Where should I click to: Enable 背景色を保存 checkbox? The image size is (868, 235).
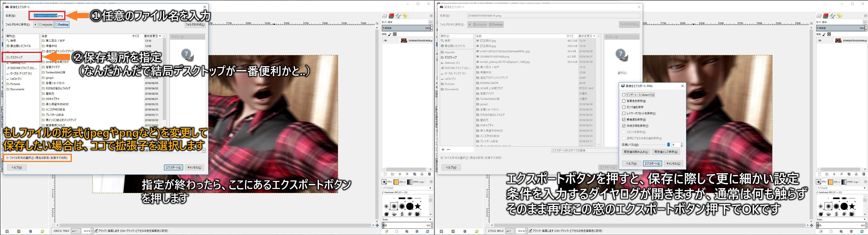(624, 101)
